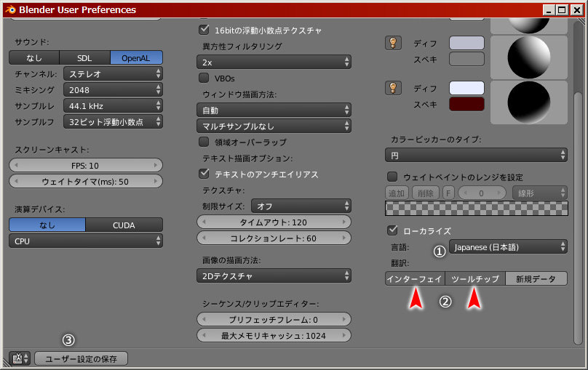Screen dimensions: 588x370
Task: Open the 自動 window draw method dropdown
Action: tap(274, 110)
